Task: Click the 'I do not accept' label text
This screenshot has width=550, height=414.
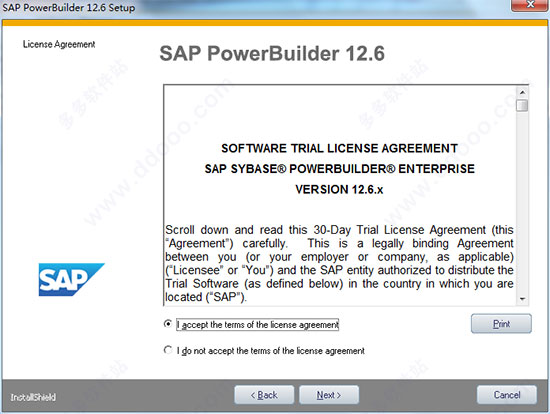Action: click(270, 350)
